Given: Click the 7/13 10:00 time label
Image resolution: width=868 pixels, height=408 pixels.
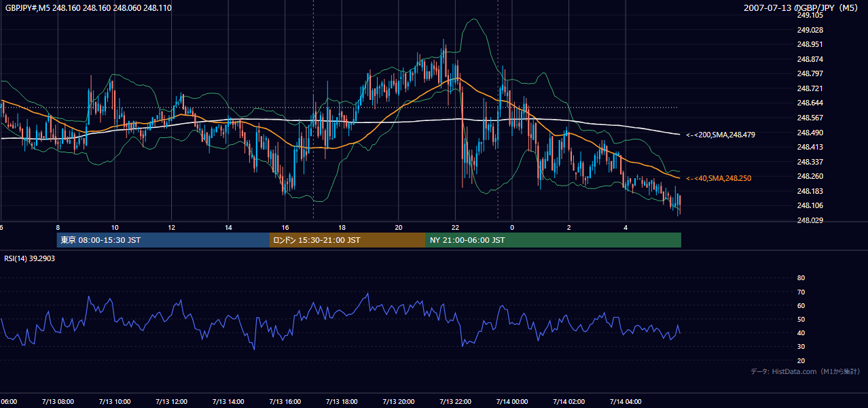Looking at the screenshot, I should pyautogui.click(x=114, y=402).
